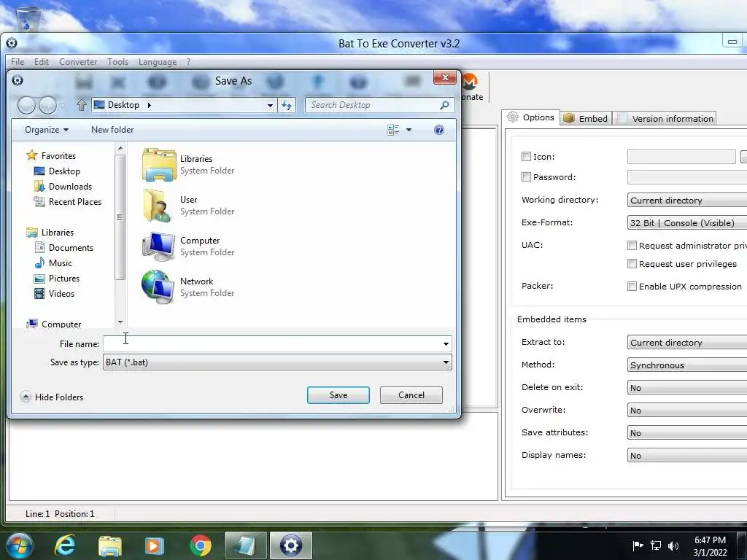This screenshot has width=747, height=560.
Task: Click the taskbar clock showing 6:47 PM
Action: tap(710, 545)
